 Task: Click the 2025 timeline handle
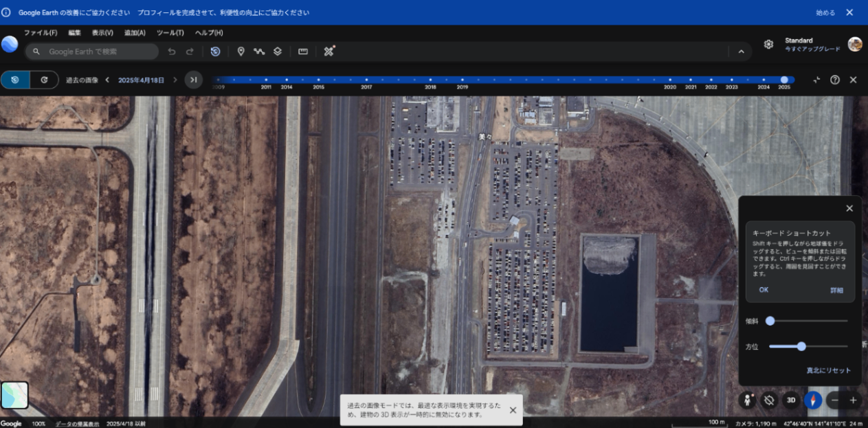tap(784, 80)
